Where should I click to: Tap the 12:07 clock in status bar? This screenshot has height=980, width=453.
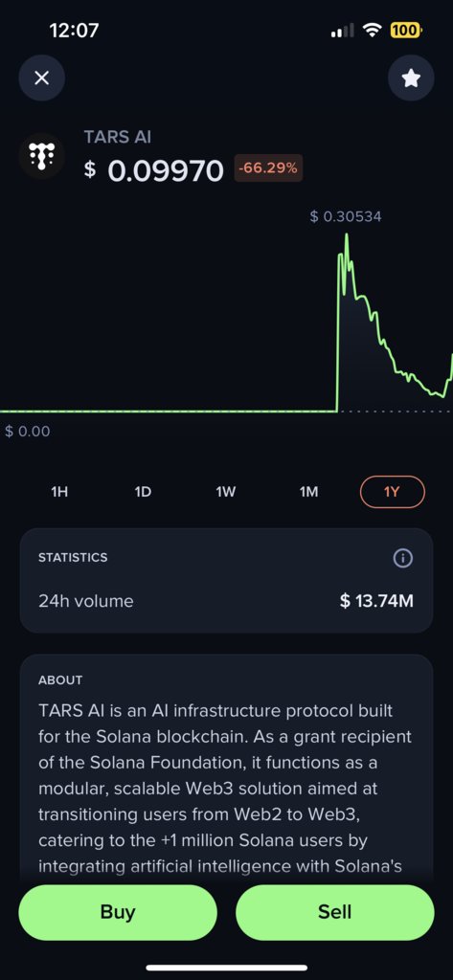tap(74, 30)
